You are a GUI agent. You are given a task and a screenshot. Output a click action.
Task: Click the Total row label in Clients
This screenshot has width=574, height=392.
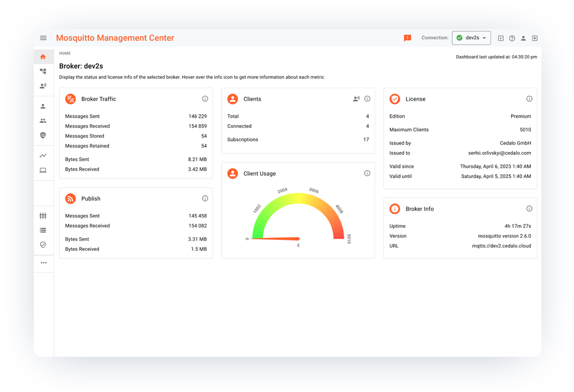pos(233,117)
